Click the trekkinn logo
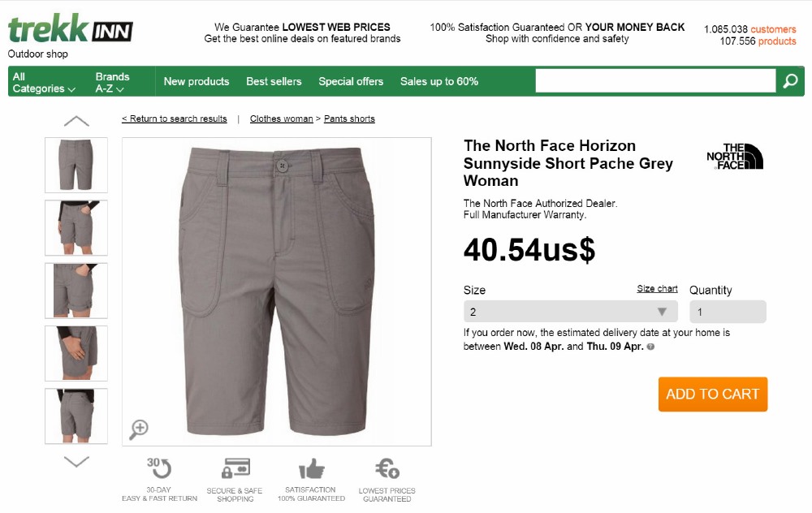The height and width of the screenshot is (513, 812). click(x=71, y=30)
